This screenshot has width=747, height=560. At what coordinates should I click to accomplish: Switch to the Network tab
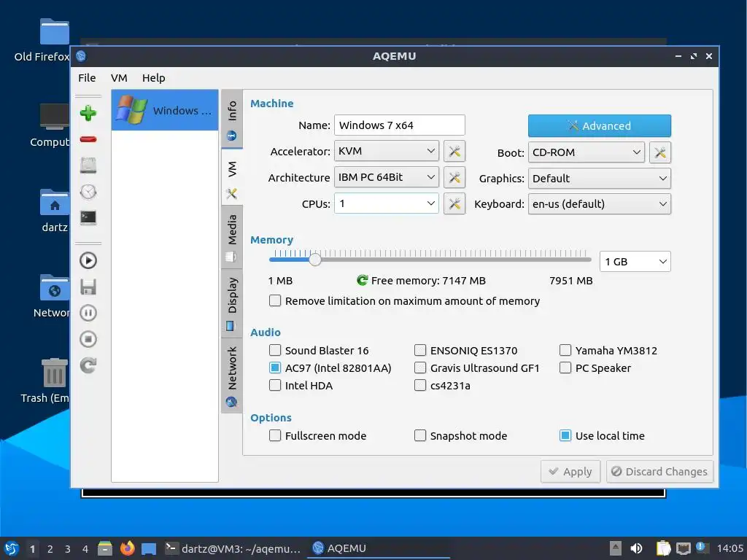click(232, 376)
